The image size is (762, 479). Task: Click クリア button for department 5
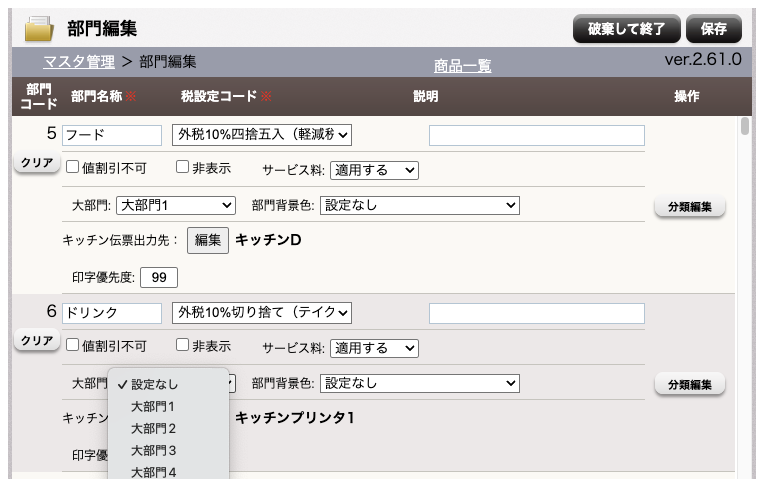point(37,164)
